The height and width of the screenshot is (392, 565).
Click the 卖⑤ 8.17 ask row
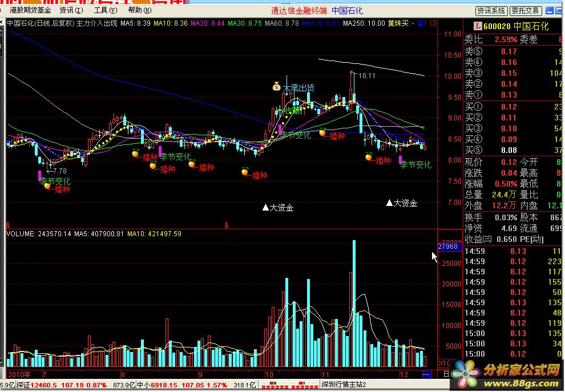pyautogui.click(x=514, y=51)
